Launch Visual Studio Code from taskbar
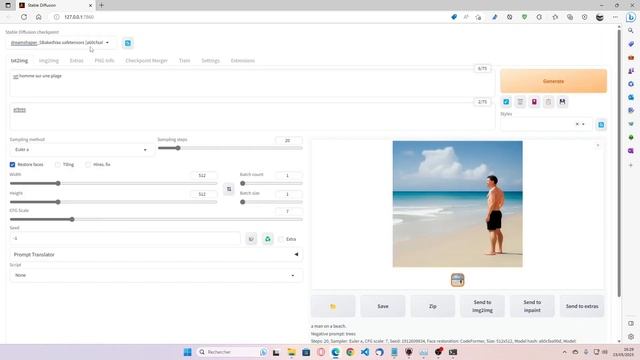Screen dimensions: 640x360 [364, 352]
